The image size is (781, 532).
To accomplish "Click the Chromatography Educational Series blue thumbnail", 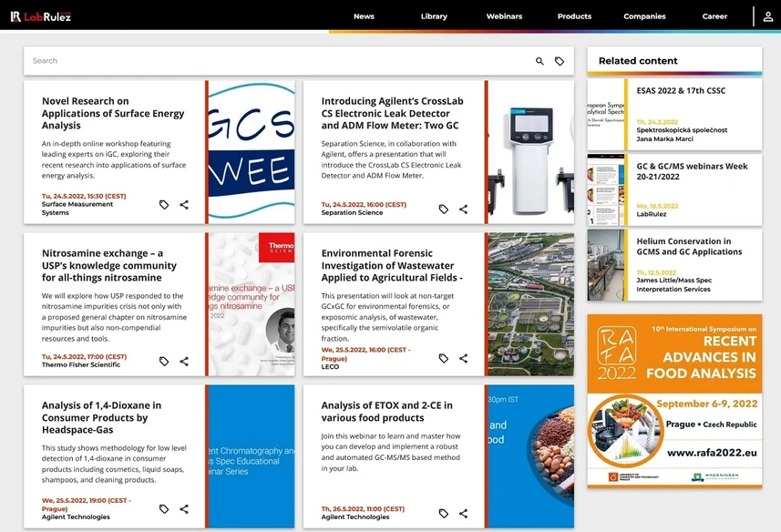I will pyautogui.click(x=251, y=456).
